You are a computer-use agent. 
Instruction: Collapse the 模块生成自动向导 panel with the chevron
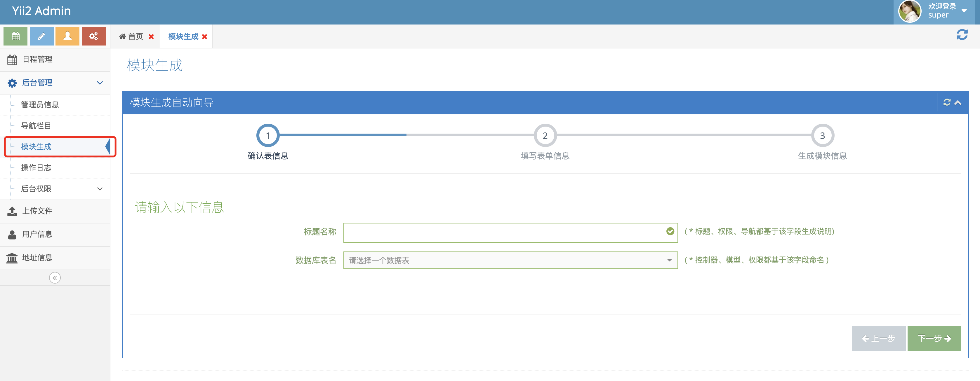pos(958,102)
